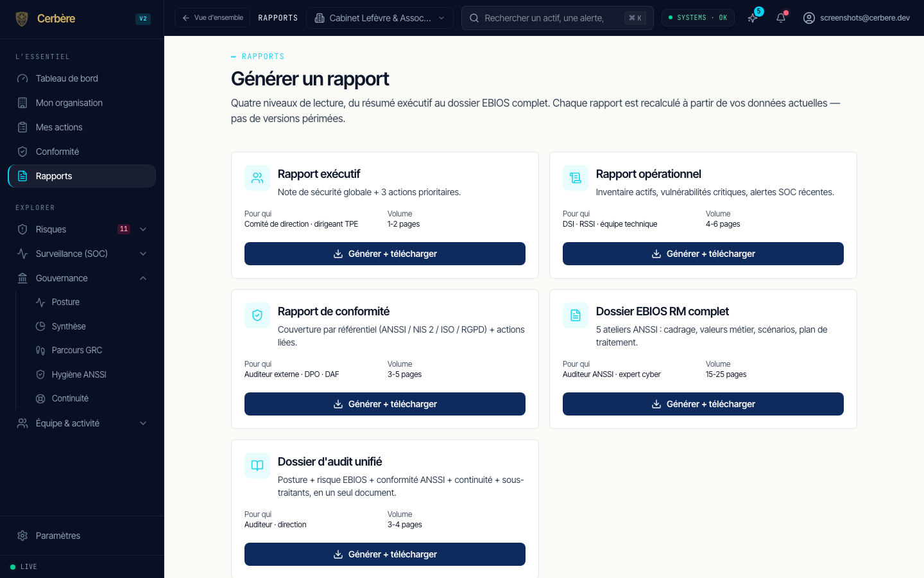This screenshot has height=578, width=924.
Task: Click the Rapport exécutif card title
Action: (x=319, y=174)
